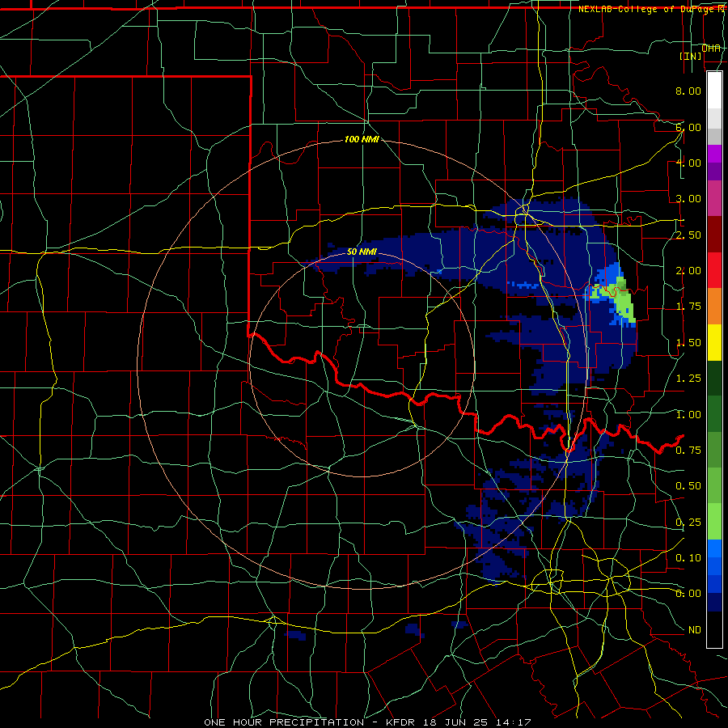This screenshot has height=728, width=728.
Task: Select the white swatch in the legend
Action: click(714, 90)
